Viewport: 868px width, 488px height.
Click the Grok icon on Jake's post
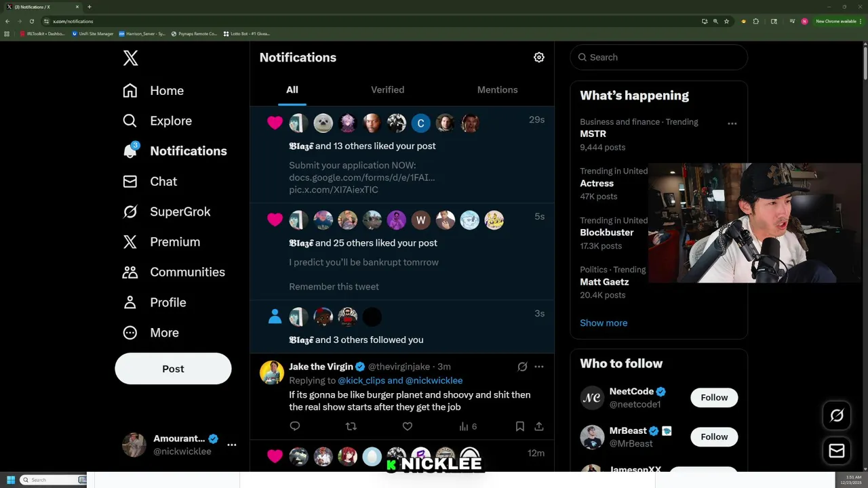pos(522,367)
